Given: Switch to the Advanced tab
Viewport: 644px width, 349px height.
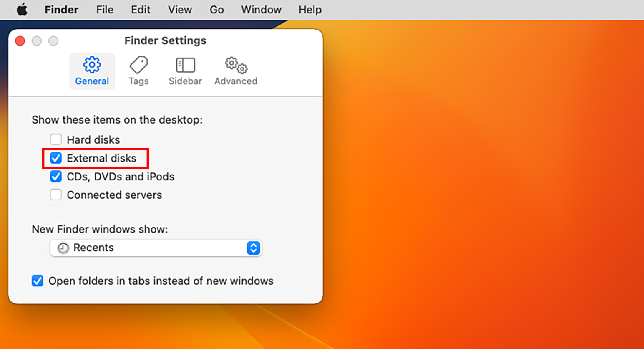Looking at the screenshot, I should point(236,71).
